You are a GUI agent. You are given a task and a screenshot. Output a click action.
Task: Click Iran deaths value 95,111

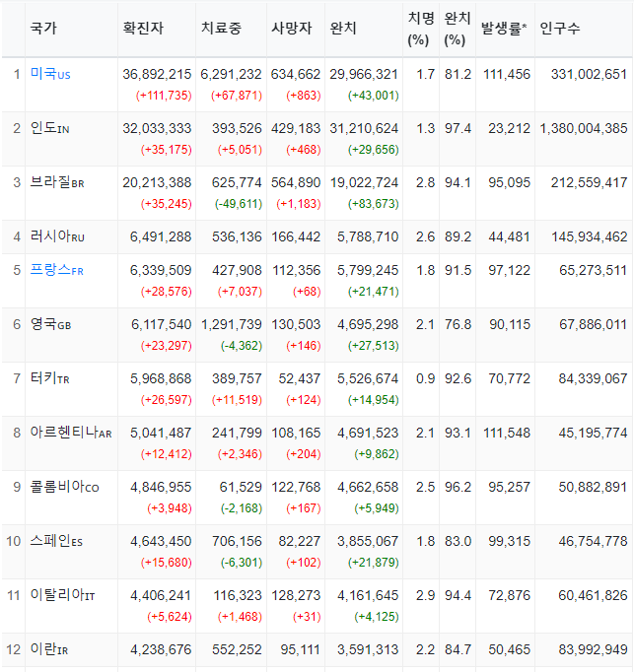301,649
